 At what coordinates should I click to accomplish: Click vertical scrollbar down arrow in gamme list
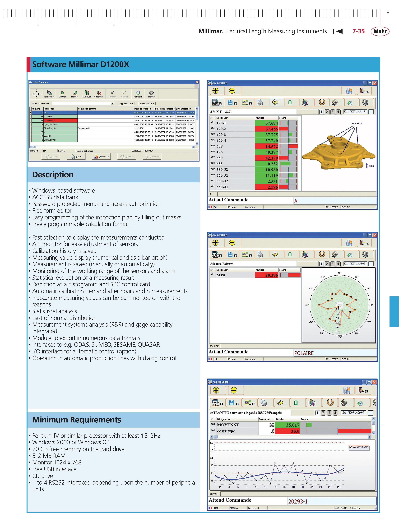(x=197, y=144)
